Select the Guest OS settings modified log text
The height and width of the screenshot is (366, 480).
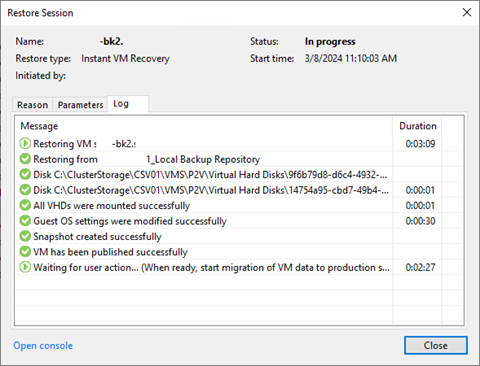tap(130, 221)
